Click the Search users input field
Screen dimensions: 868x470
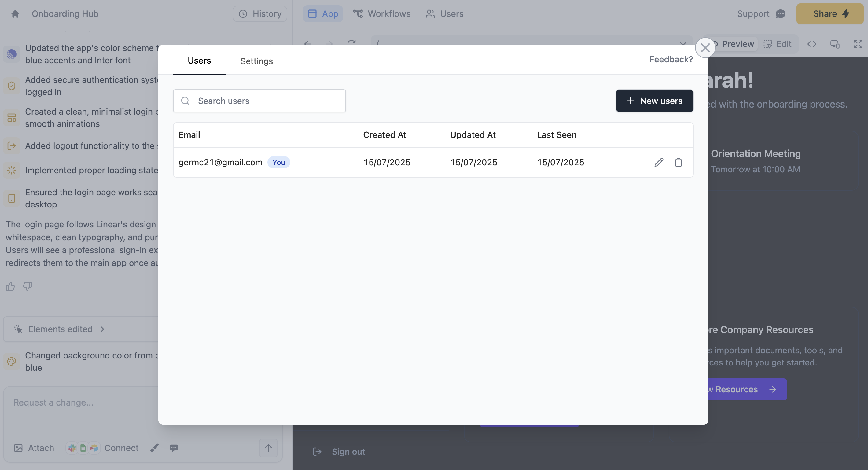click(259, 101)
